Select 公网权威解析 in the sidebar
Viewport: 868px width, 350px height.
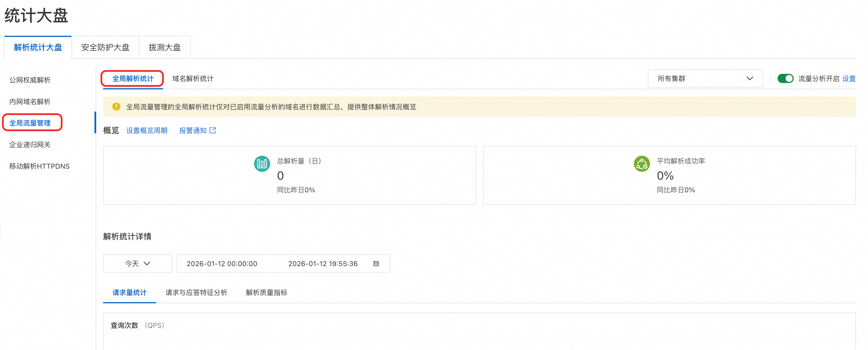[30, 80]
